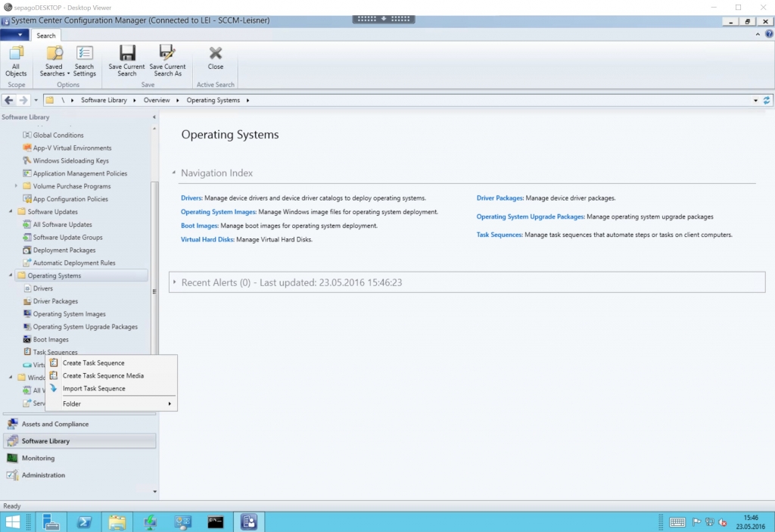Open the command prompt from the taskbar

click(216, 522)
